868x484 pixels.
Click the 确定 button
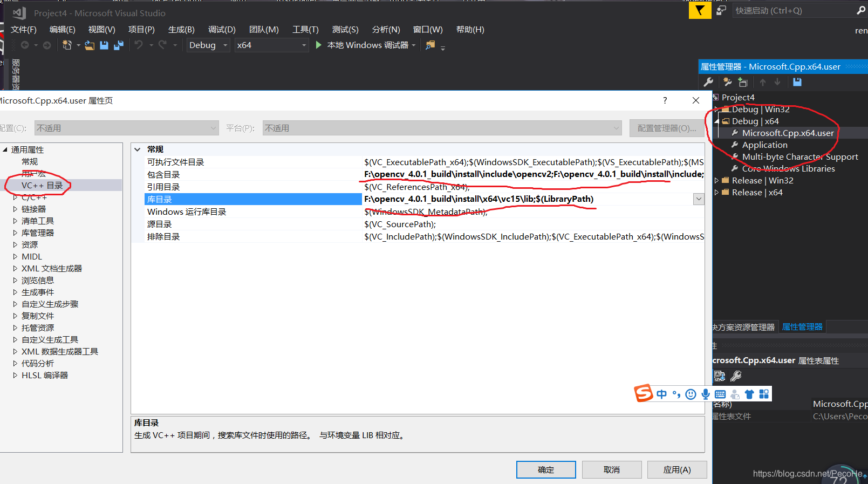546,470
